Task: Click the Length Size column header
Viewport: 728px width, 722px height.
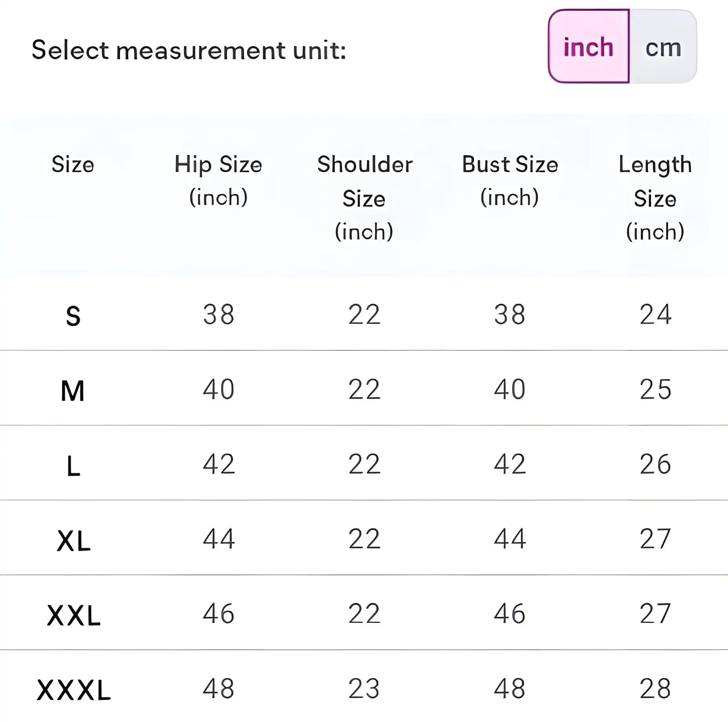Action: tap(655, 197)
